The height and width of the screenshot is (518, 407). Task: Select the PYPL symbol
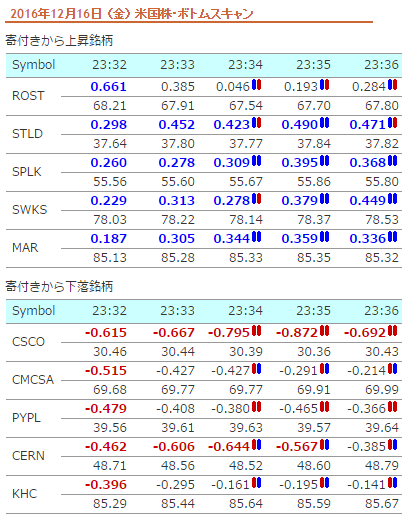(26, 418)
